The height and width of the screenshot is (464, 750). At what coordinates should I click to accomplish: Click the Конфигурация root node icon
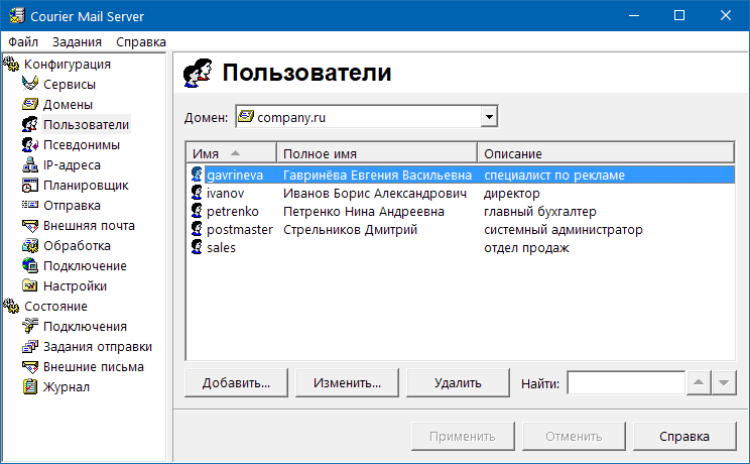pos(11,64)
